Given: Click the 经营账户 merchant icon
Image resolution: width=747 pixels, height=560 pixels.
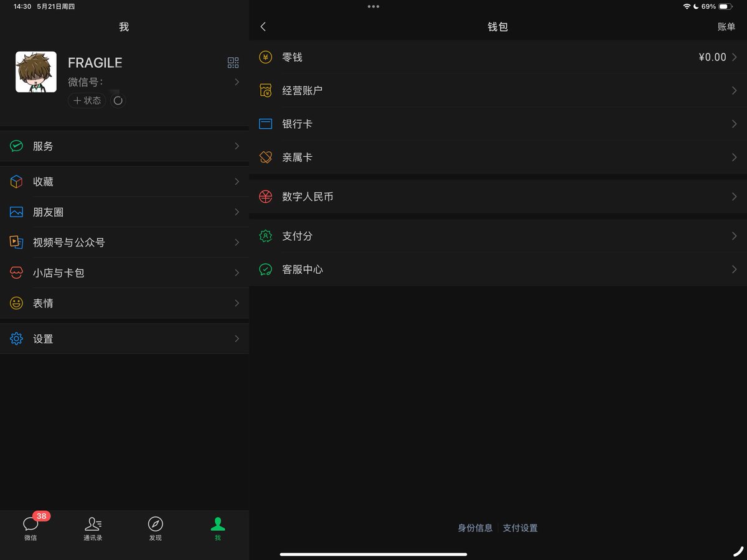Looking at the screenshot, I should click(x=266, y=90).
